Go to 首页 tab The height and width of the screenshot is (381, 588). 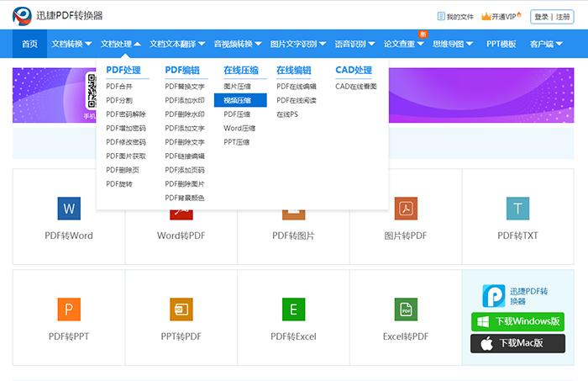coord(29,44)
